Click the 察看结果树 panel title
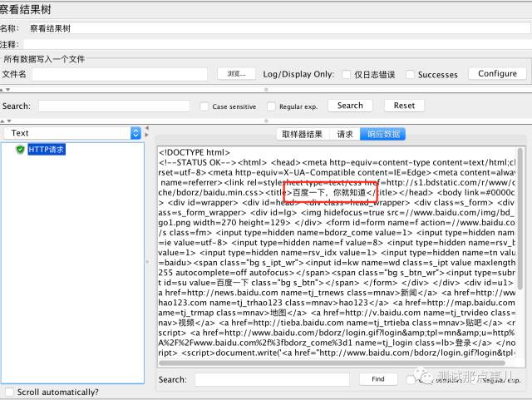This screenshot has width=532, height=400. tap(26, 9)
